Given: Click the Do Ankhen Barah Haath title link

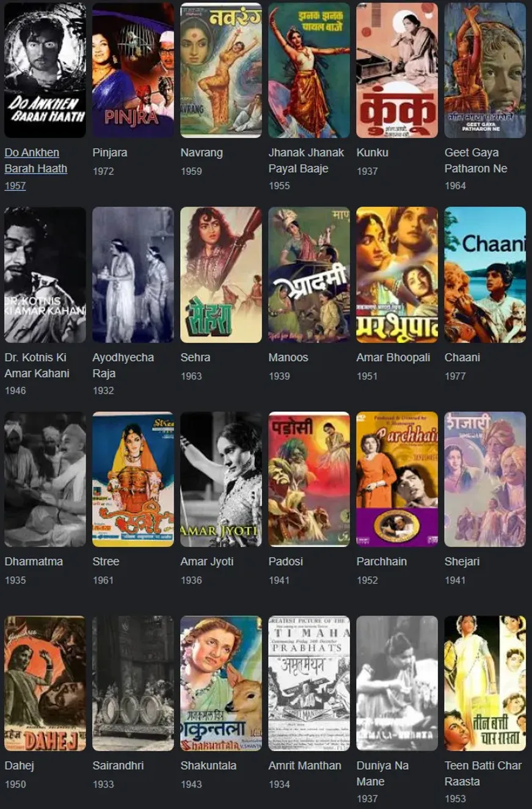Looking at the screenshot, I should tap(36, 160).
